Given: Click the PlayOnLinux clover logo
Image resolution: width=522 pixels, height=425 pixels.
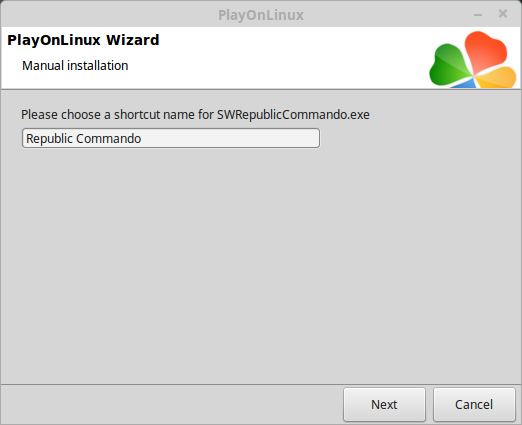Looking at the screenshot, I should pos(473,60).
